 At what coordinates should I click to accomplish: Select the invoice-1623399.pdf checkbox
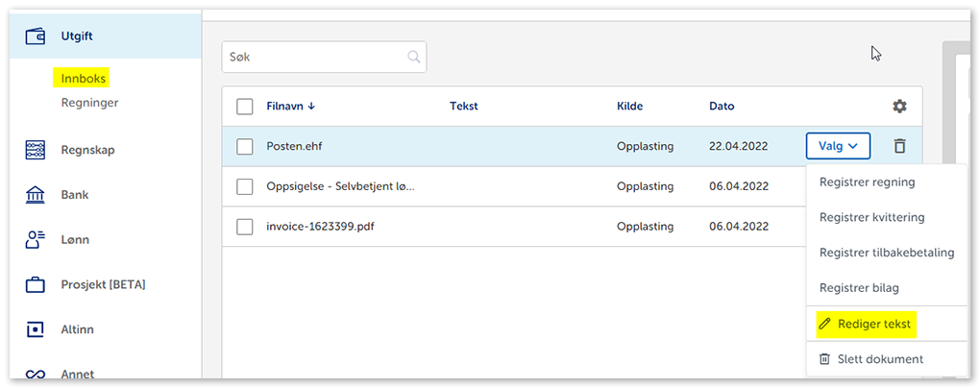(x=245, y=227)
